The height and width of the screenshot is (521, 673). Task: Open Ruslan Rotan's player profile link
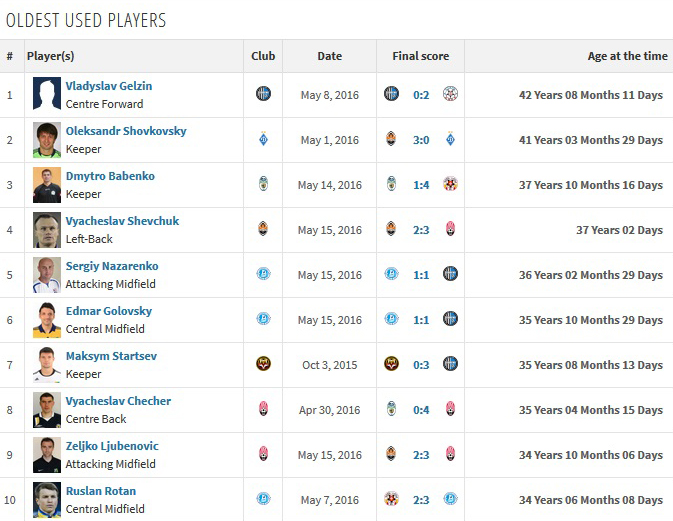pyautogui.click(x=101, y=491)
